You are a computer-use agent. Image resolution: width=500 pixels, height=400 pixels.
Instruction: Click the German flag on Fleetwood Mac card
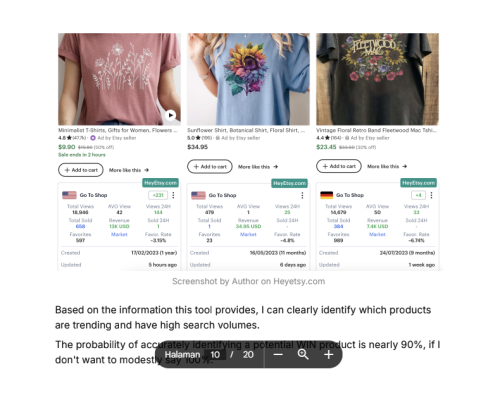click(326, 195)
